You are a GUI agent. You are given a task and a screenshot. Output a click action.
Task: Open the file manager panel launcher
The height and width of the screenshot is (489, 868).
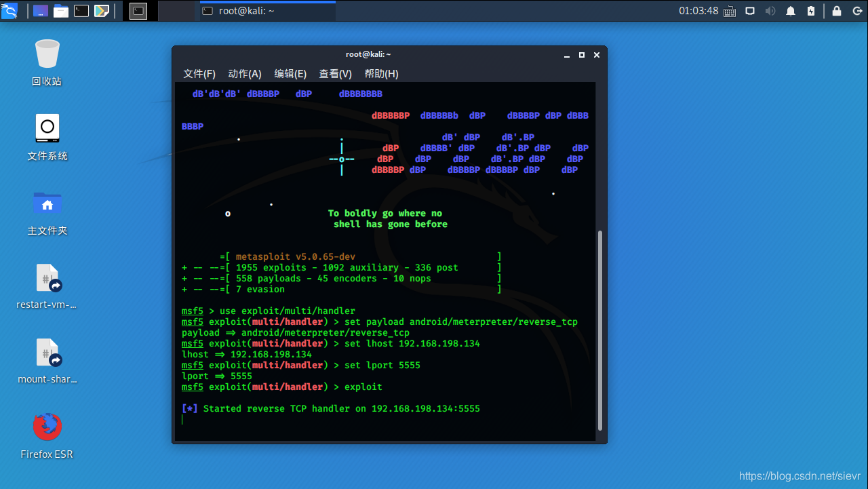(61, 11)
